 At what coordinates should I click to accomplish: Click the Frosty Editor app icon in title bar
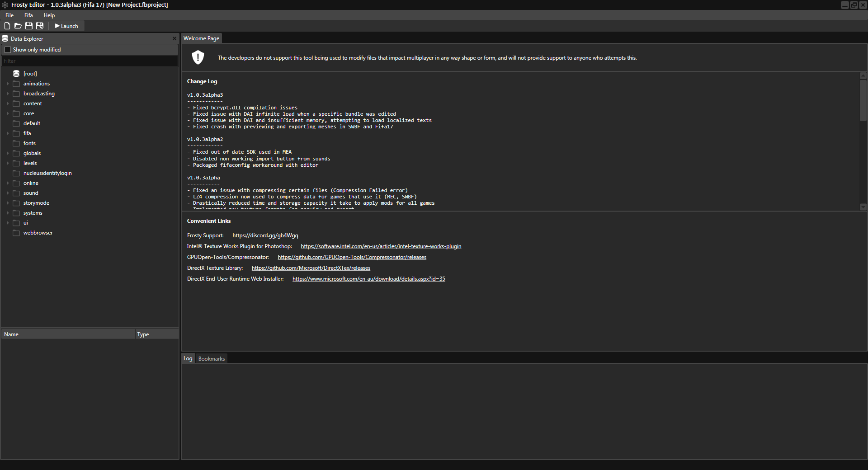click(x=5, y=5)
